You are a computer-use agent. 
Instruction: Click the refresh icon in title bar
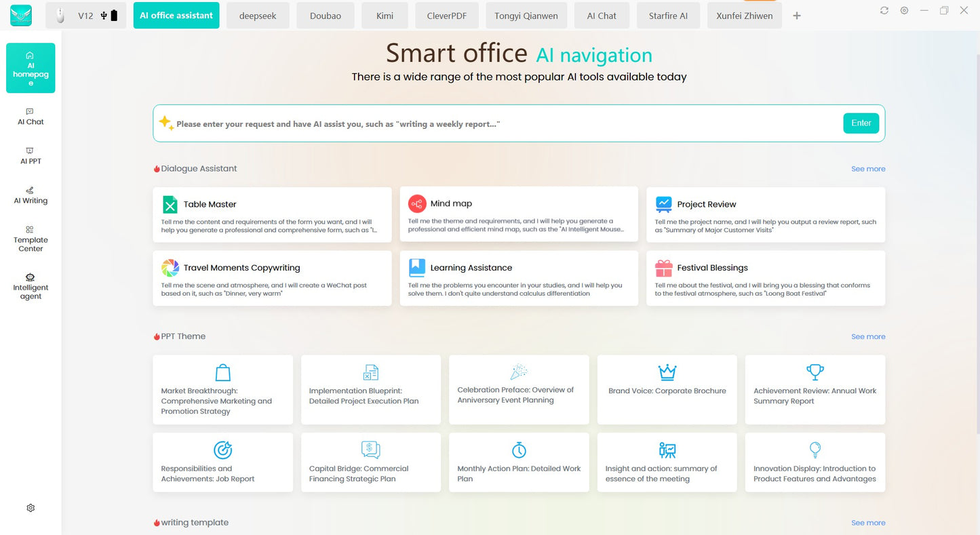click(884, 10)
